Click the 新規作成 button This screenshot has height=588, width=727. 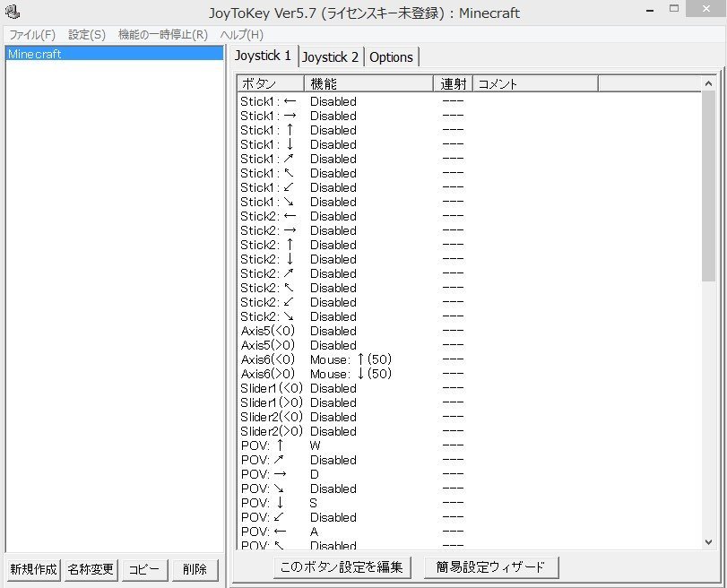click(x=33, y=569)
